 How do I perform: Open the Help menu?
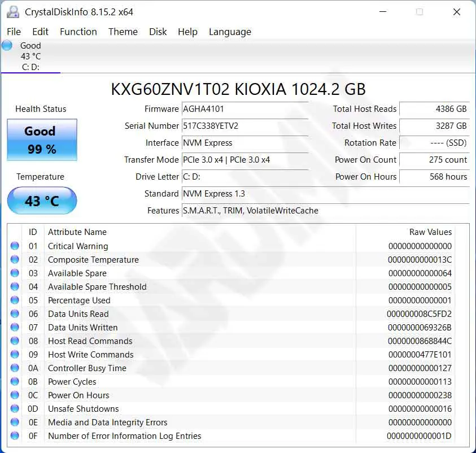pos(187,32)
